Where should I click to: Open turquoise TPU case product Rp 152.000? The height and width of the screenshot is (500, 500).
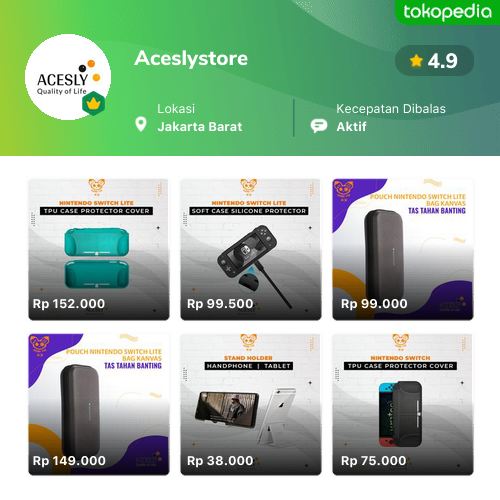point(99,249)
